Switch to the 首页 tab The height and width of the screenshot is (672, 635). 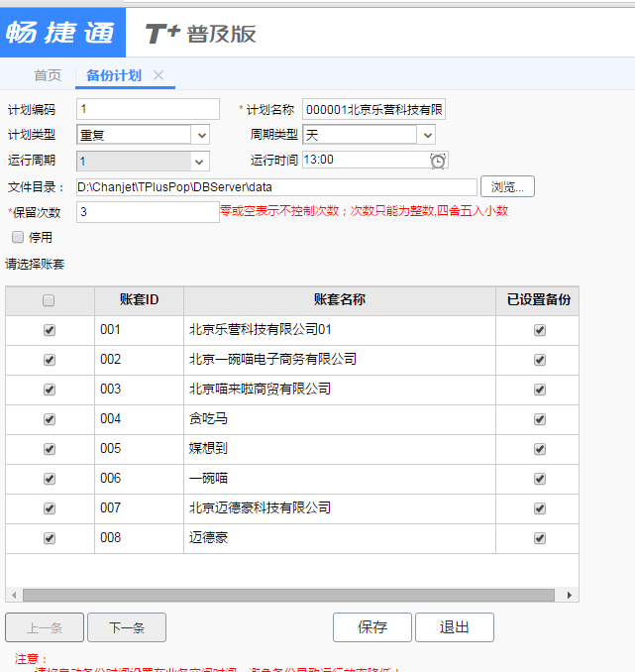click(x=48, y=75)
